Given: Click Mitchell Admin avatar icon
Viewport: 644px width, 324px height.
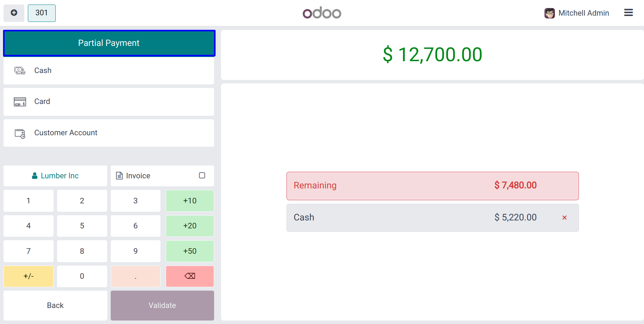Looking at the screenshot, I should click(550, 13).
